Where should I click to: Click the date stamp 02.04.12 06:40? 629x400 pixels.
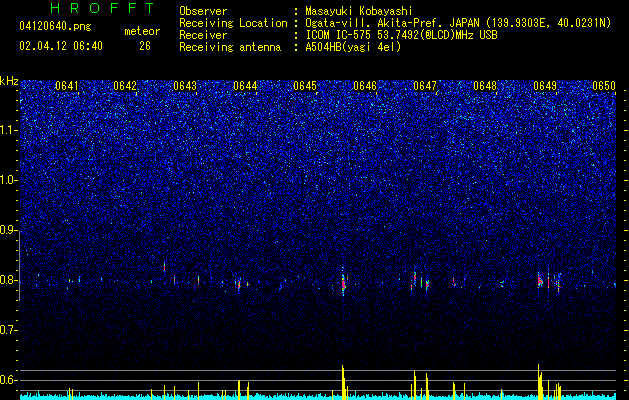point(61,46)
